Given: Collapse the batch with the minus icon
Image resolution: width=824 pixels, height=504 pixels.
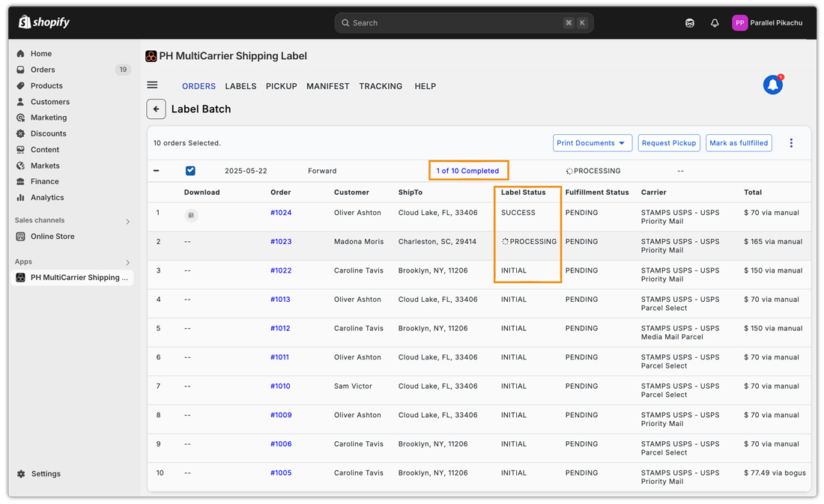Looking at the screenshot, I should (x=156, y=171).
